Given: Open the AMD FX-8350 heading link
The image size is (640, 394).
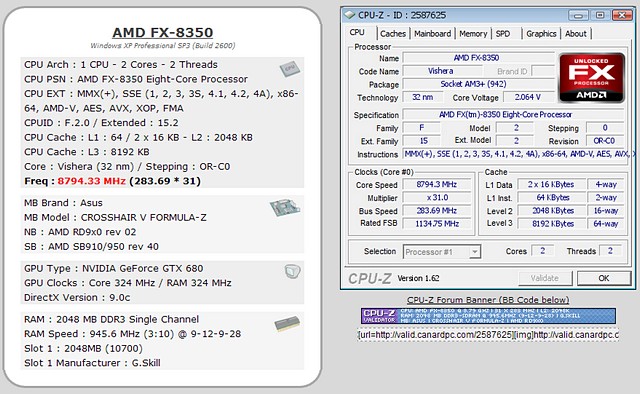Looking at the screenshot, I should click(x=162, y=32).
